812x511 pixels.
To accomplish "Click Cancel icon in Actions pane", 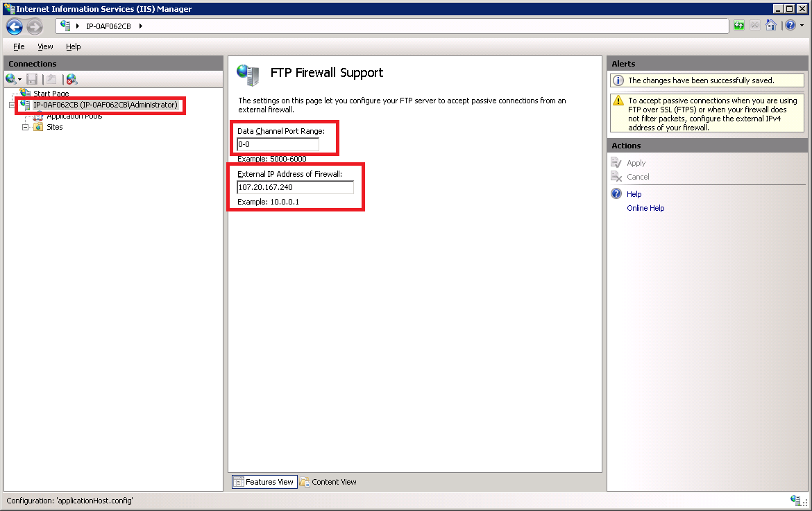I will tap(616, 177).
